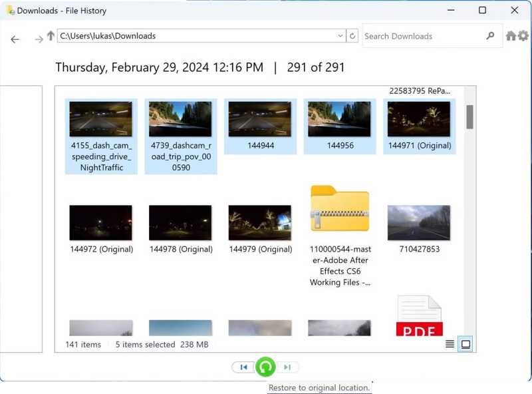
Task: Click the 141 items status text
Action: pyautogui.click(x=83, y=344)
